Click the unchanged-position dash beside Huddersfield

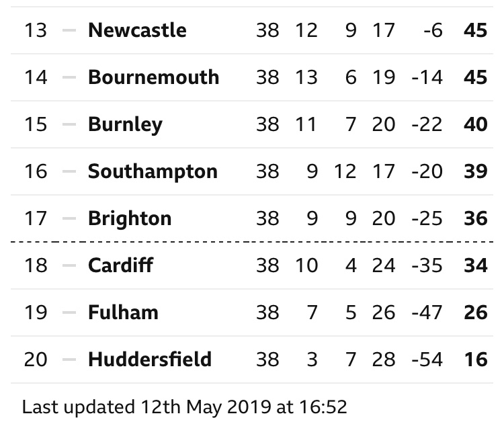pos(69,360)
